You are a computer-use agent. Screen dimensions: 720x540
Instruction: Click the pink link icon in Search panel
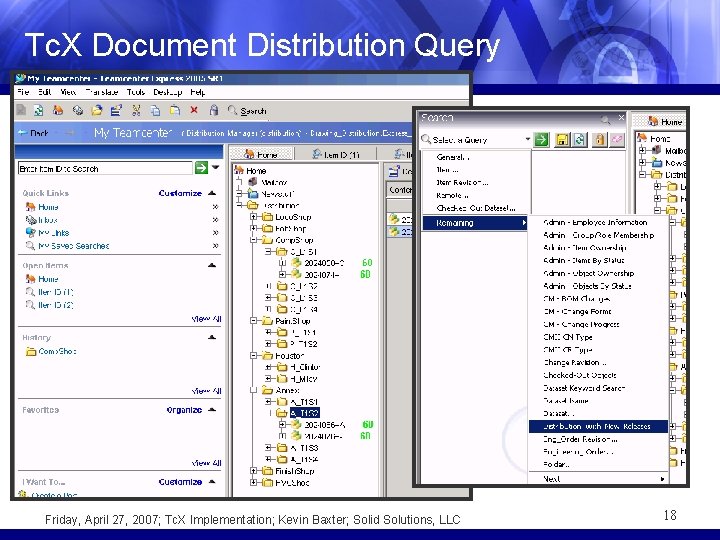pyautogui.click(x=617, y=140)
